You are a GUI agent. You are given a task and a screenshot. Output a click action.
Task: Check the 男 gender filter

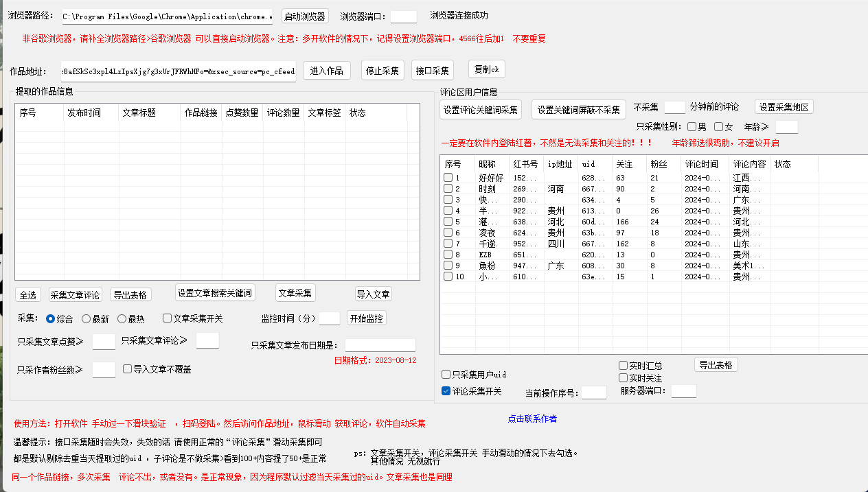[x=692, y=127]
